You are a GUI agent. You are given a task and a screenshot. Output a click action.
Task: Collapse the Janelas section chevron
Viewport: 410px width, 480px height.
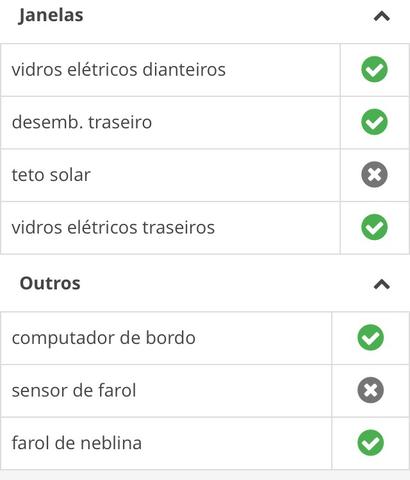pos(382,16)
